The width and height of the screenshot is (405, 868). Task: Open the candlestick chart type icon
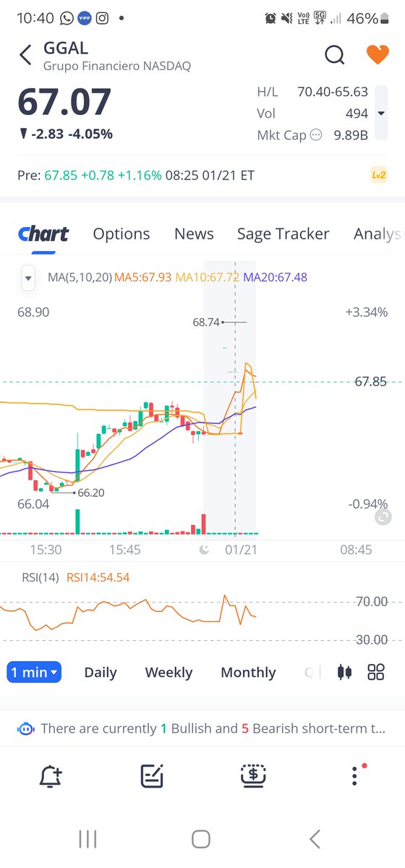click(344, 672)
